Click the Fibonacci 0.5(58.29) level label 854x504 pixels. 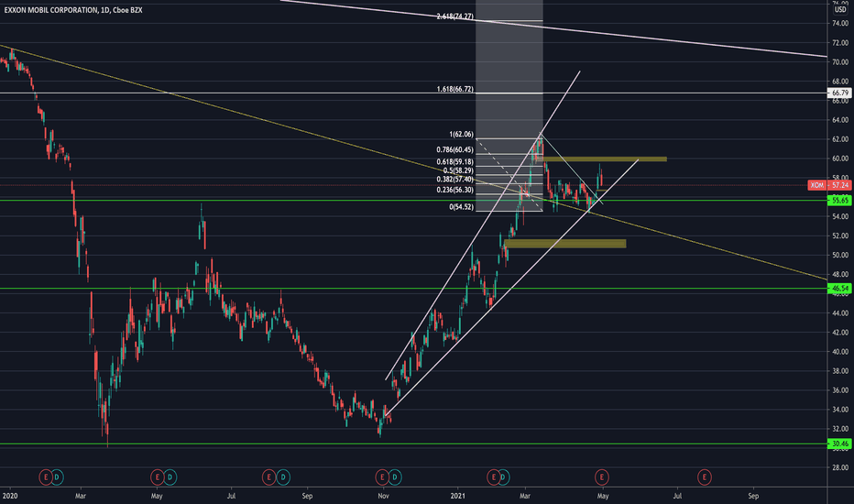[458, 170]
